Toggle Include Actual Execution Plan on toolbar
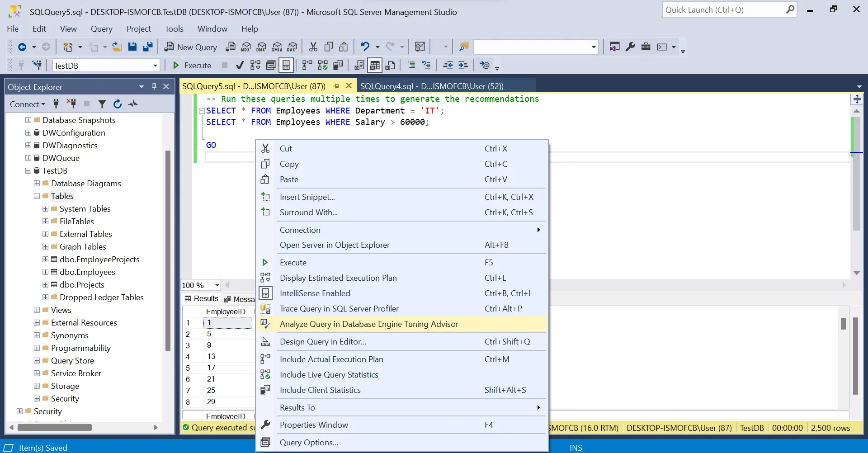 tap(307, 66)
